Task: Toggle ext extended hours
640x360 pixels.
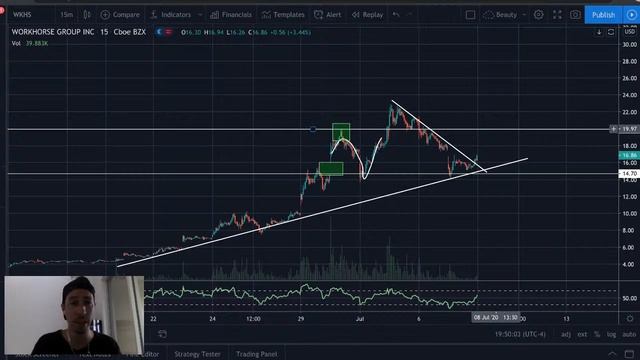Action: pyautogui.click(x=582, y=334)
